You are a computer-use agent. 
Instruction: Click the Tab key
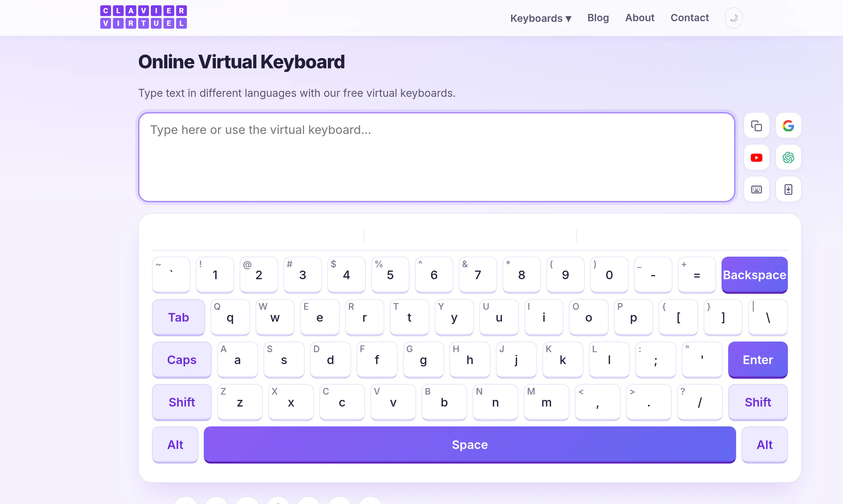pyautogui.click(x=179, y=317)
